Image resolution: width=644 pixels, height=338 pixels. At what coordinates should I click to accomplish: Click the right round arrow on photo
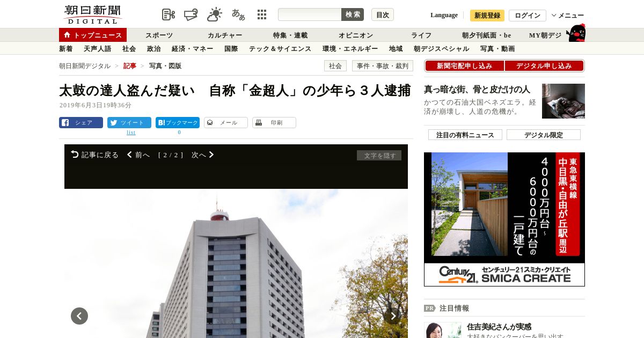(393, 316)
